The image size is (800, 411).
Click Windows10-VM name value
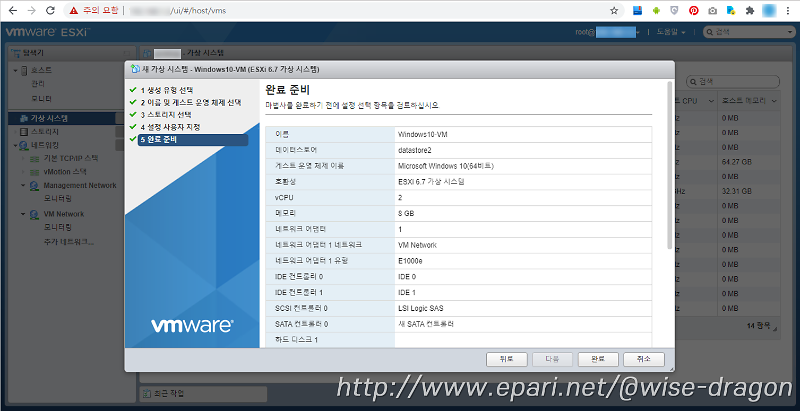423,135
